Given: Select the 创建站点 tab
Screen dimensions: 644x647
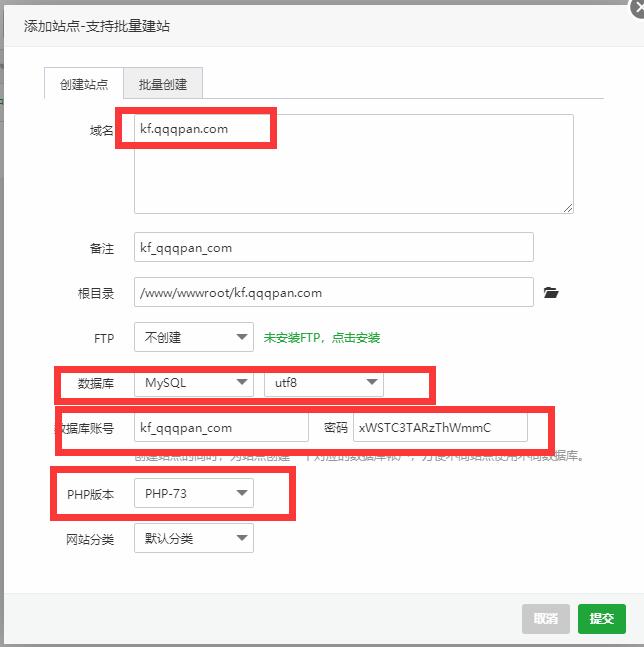Looking at the screenshot, I should pyautogui.click(x=84, y=84).
